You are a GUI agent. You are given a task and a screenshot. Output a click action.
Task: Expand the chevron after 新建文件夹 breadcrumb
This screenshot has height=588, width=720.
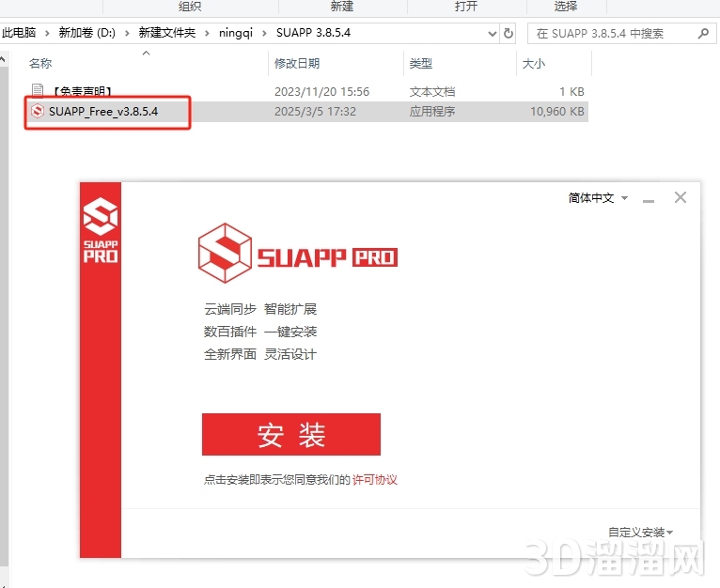point(207,33)
